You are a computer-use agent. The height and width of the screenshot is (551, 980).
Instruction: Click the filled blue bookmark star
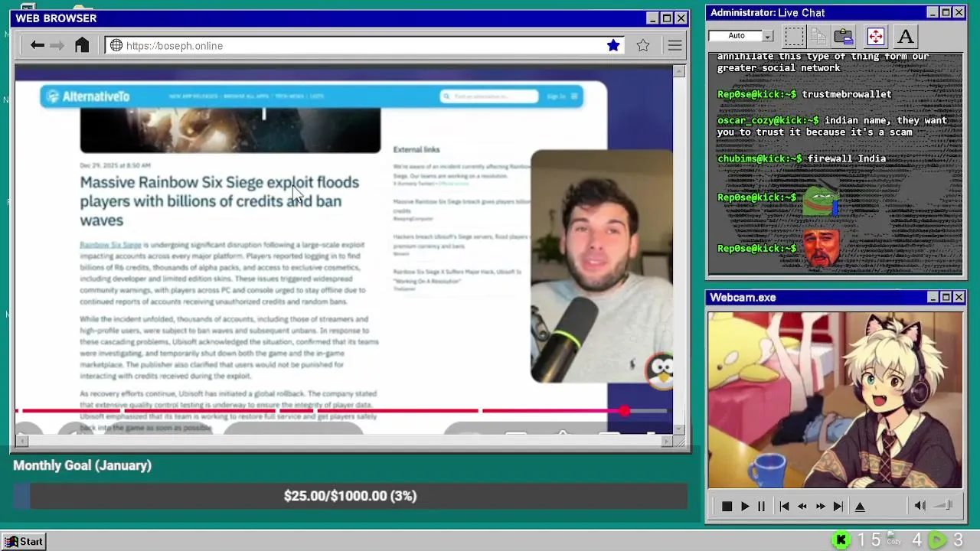(x=613, y=46)
